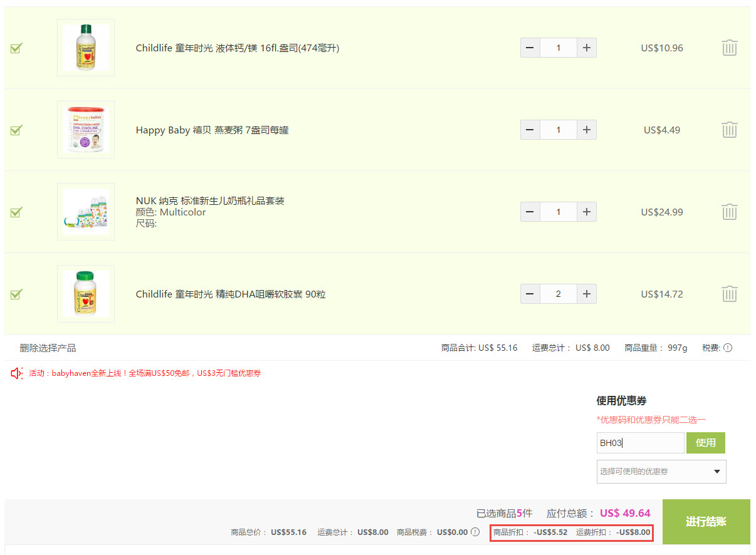
Task: Click 商品合计 US$ 55.16 subtotal text
Action: click(480, 348)
